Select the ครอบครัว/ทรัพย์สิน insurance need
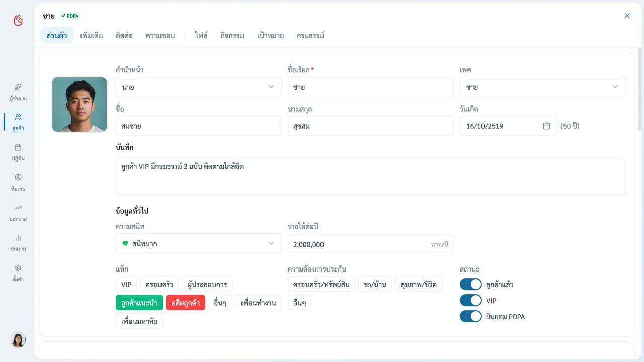This screenshot has height=362, width=644. (x=321, y=284)
